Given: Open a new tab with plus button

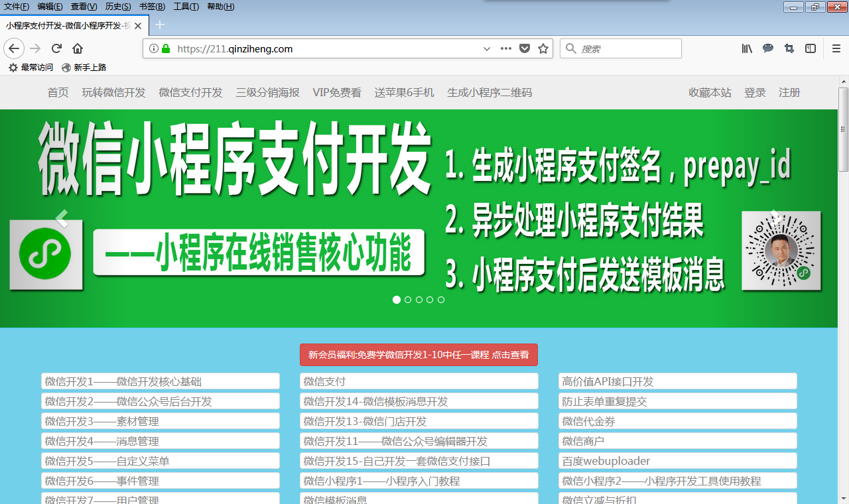Looking at the screenshot, I should click(160, 25).
